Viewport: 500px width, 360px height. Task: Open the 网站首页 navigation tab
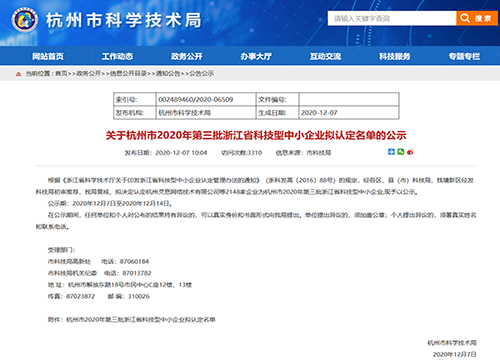coord(48,56)
